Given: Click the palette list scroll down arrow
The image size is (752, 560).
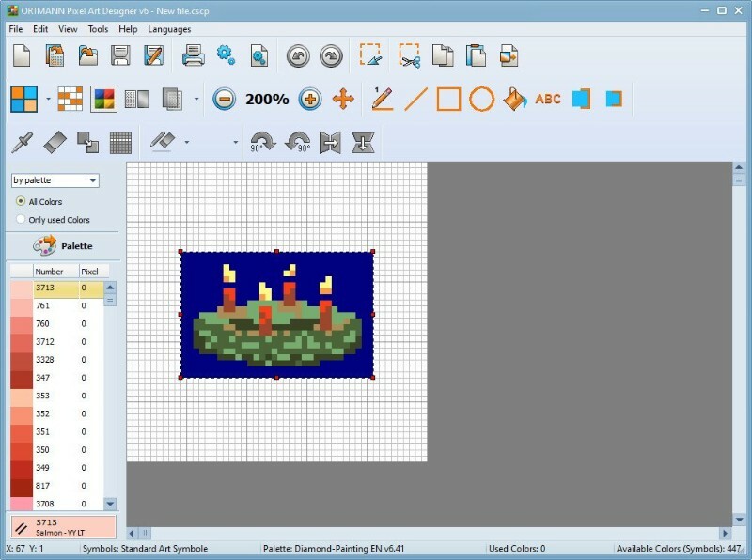Looking at the screenshot, I should (x=110, y=505).
